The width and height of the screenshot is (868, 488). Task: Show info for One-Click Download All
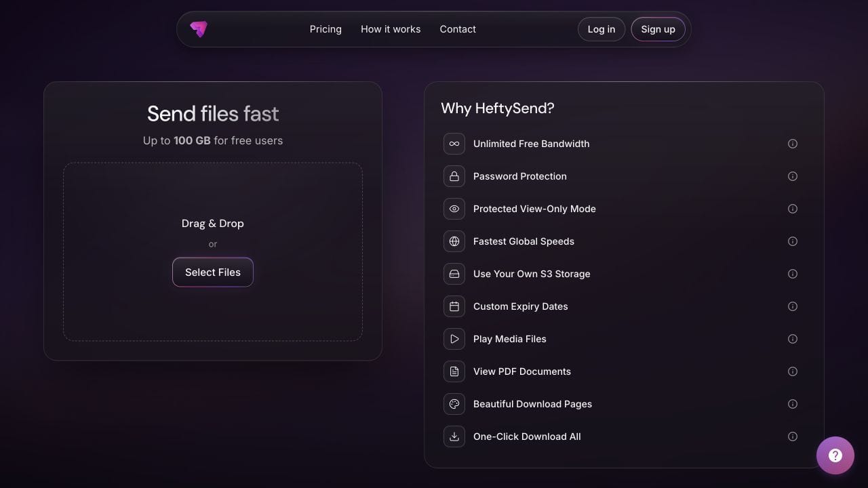point(793,436)
